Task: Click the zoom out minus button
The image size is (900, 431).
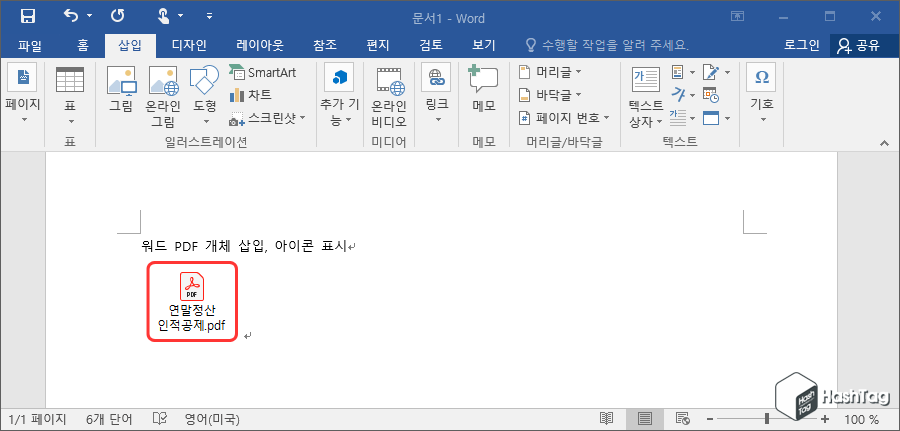Action: tap(710, 419)
